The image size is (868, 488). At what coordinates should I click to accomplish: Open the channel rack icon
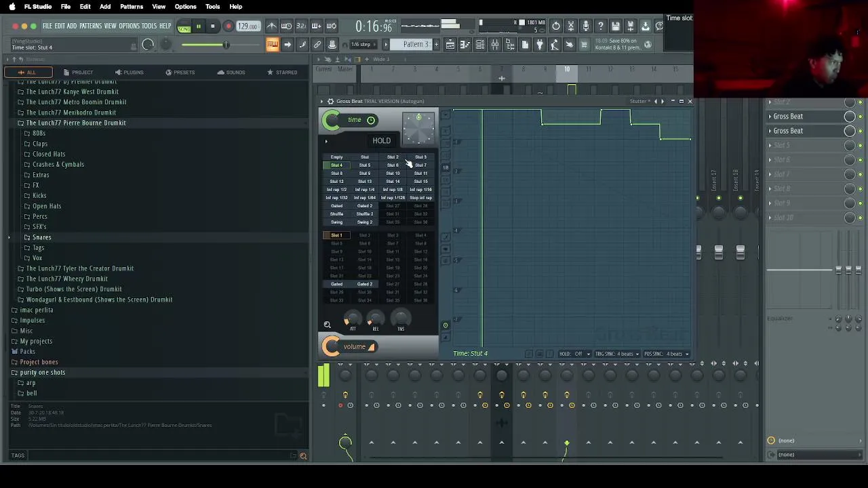tap(480, 45)
